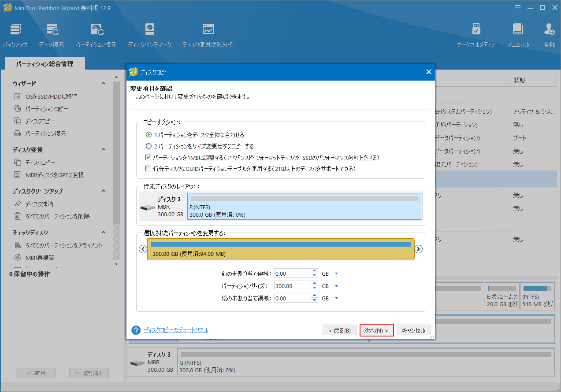Screen dimensions: 561x392
Task: Select the (NTFS) 548 MB partition block
Action: click(537, 296)
